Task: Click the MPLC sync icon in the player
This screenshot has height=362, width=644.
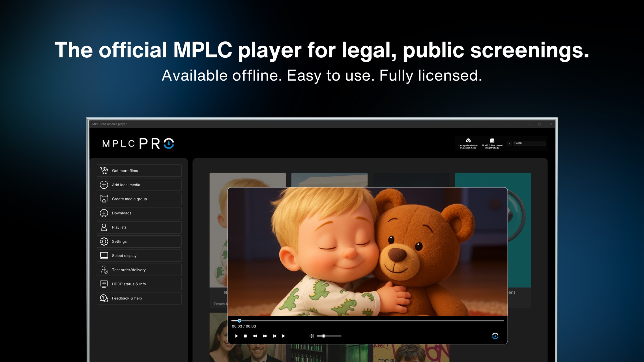Action: pyautogui.click(x=495, y=336)
